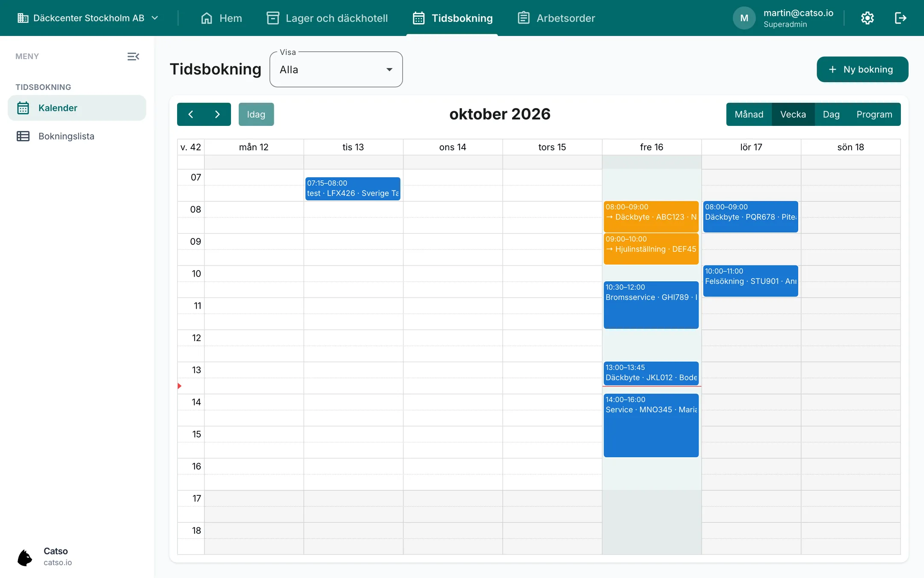Click the ons 14 column header
This screenshot has width=924, height=578.
[x=453, y=147]
